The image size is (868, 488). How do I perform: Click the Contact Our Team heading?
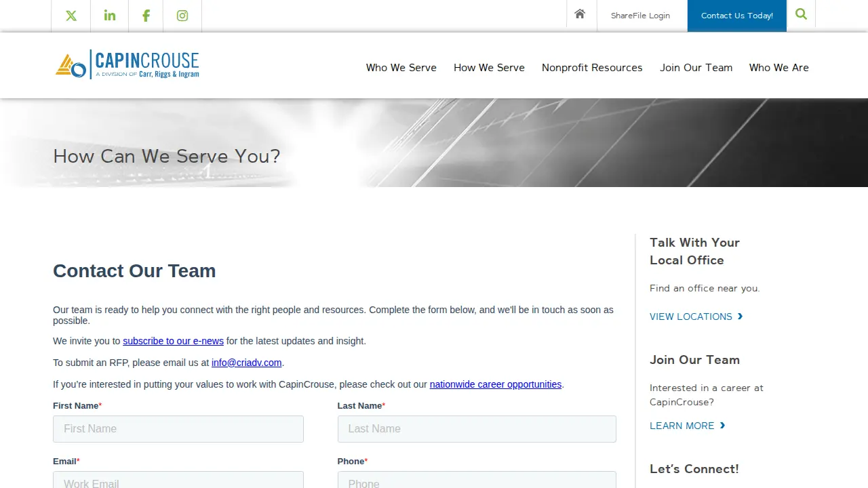point(134,271)
